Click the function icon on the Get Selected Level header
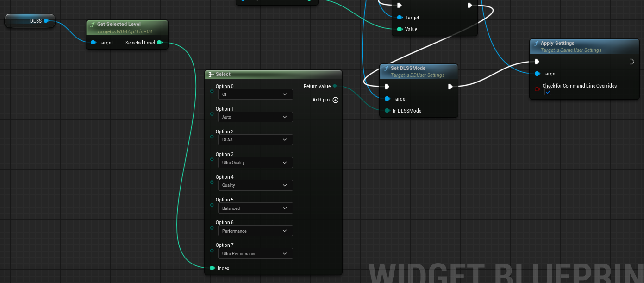This screenshot has width=644, height=283. 93,25
